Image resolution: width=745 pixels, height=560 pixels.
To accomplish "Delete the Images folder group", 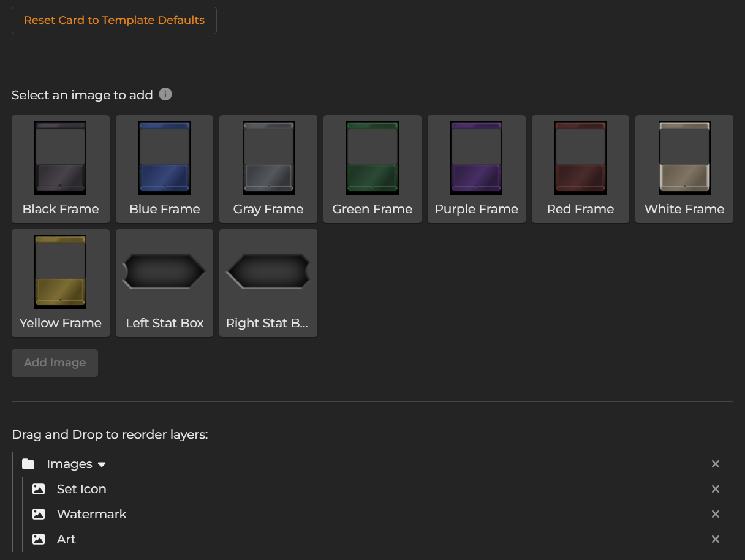I will [715, 464].
